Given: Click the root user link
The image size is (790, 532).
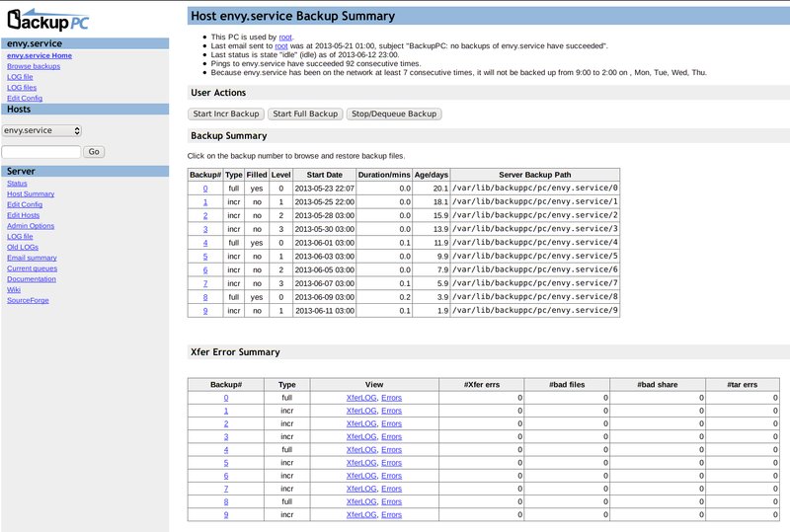Looking at the screenshot, I should [285, 37].
